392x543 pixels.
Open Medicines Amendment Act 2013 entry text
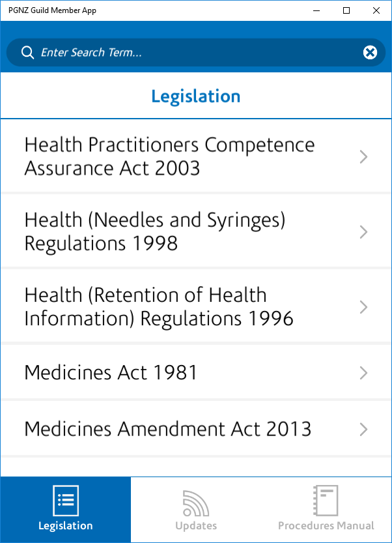tap(167, 430)
